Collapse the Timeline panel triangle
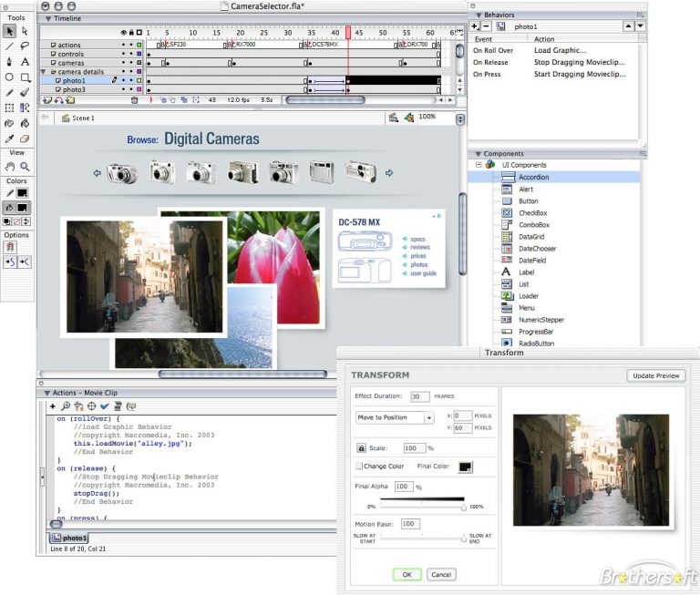 pyautogui.click(x=47, y=19)
